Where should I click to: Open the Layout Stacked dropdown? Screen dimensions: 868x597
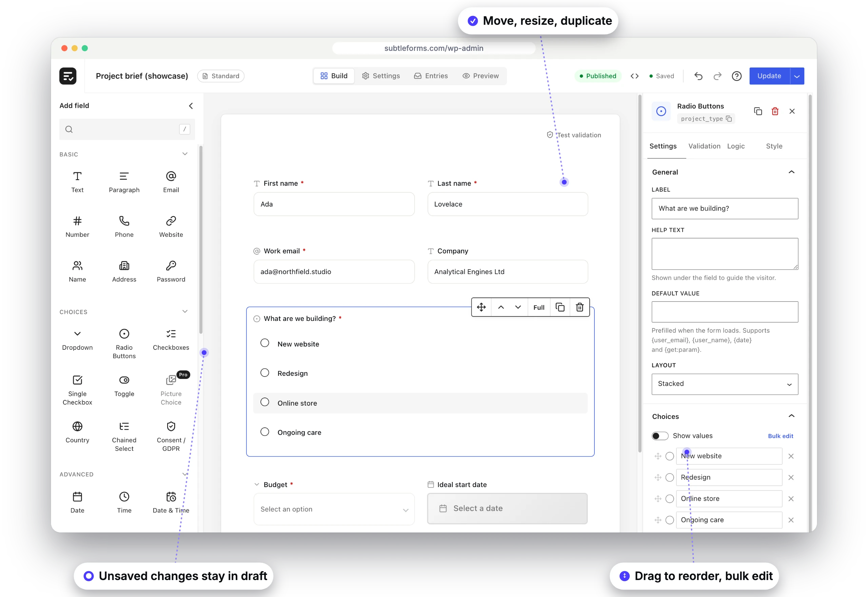coord(725,384)
